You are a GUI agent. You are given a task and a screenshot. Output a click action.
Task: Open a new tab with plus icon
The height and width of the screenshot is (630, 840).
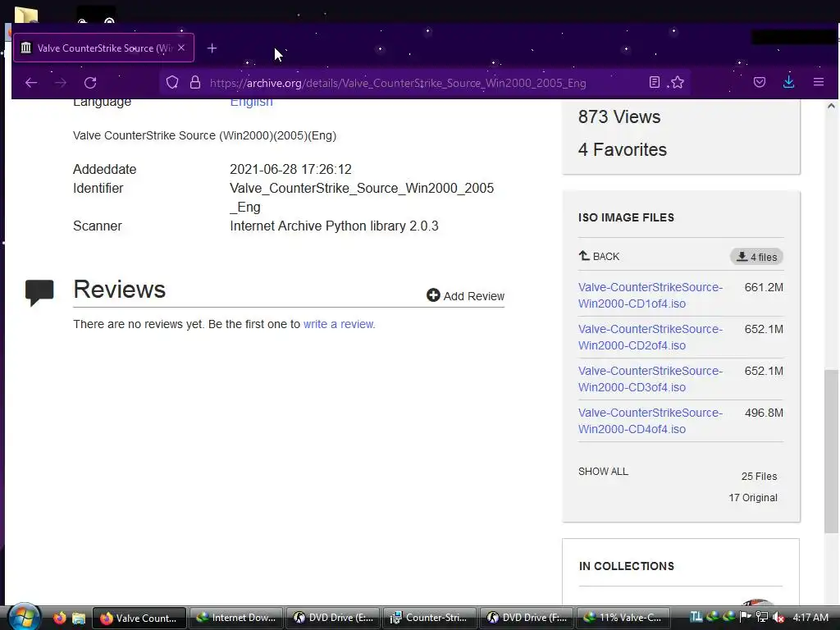(212, 48)
